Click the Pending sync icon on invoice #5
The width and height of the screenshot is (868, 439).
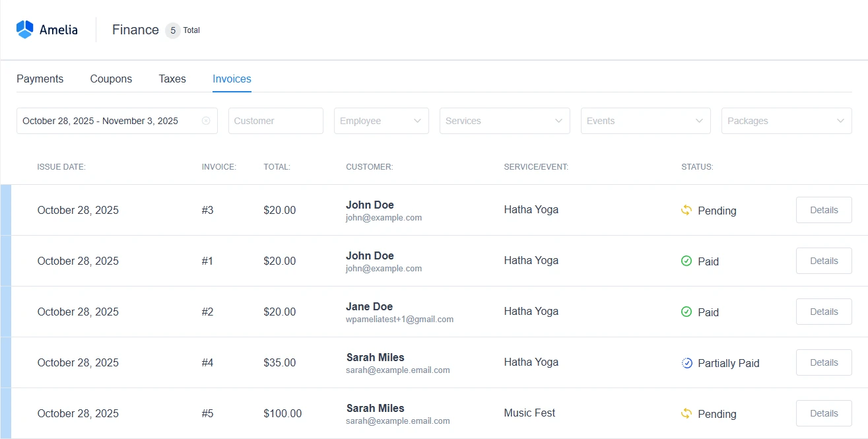(x=686, y=413)
